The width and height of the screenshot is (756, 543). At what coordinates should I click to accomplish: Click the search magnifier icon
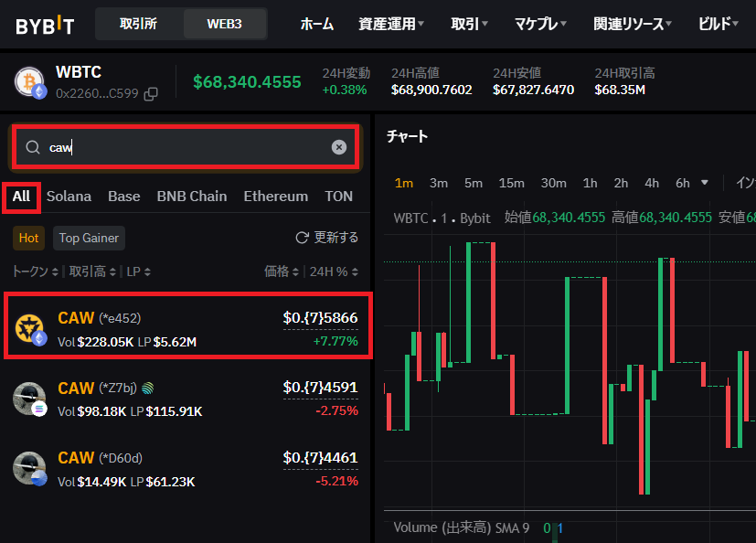pyautogui.click(x=33, y=147)
